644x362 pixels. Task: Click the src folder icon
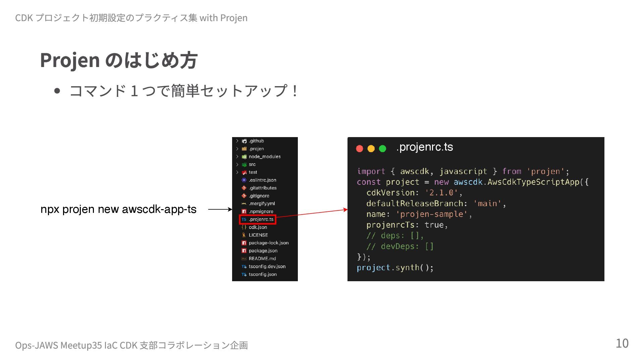click(244, 165)
